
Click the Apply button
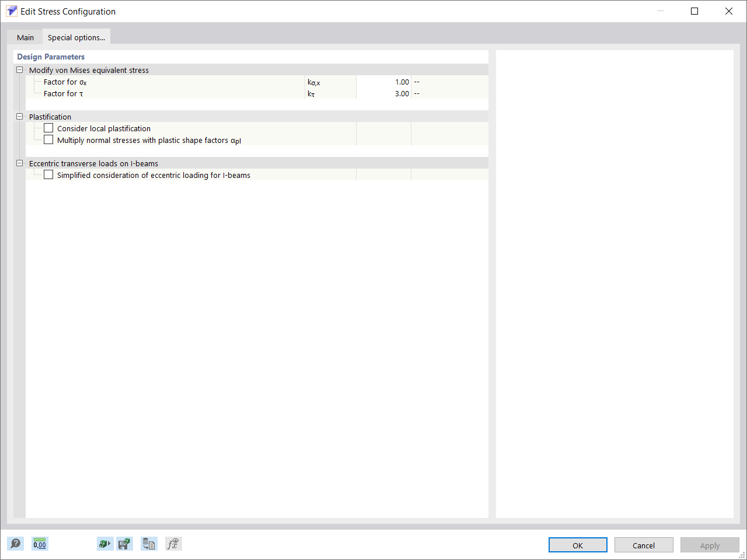710,545
